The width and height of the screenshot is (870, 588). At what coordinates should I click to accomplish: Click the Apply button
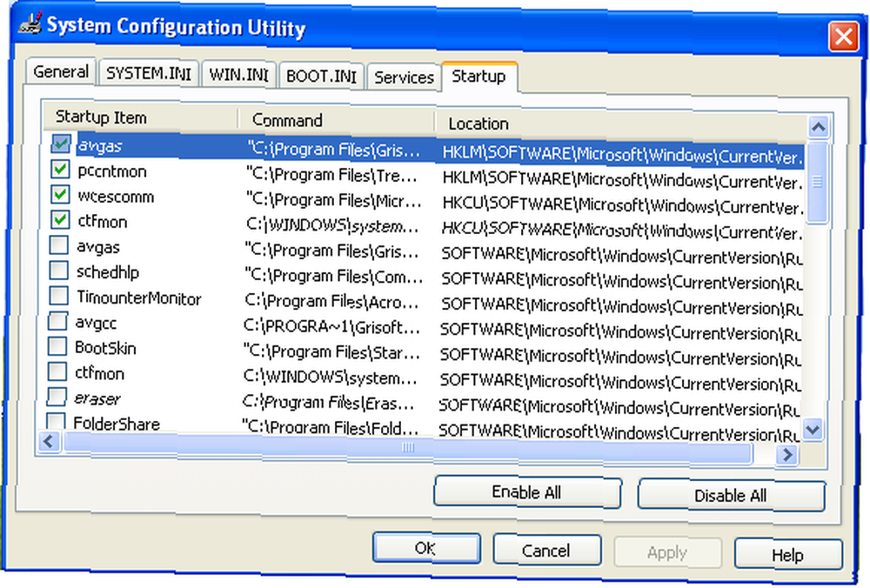667,552
